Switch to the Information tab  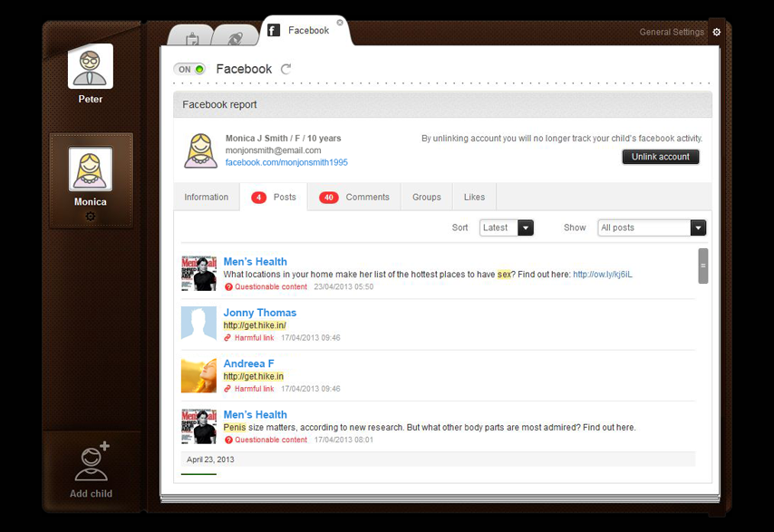point(207,197)
